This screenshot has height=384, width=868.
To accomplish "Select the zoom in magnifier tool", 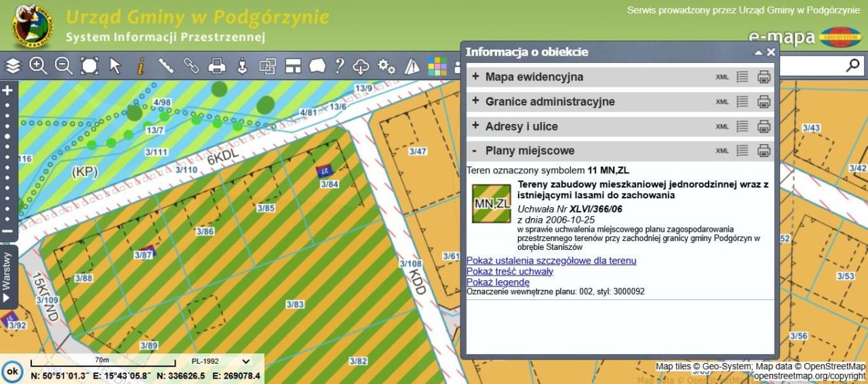I will 38,66.
